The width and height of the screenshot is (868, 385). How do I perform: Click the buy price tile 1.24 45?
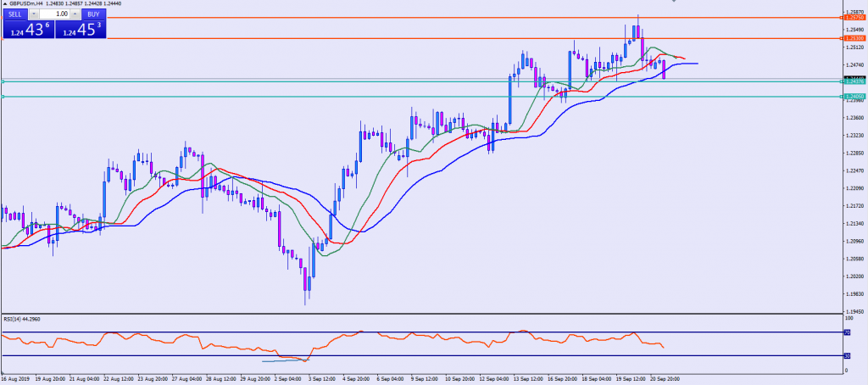click(81, 31)
